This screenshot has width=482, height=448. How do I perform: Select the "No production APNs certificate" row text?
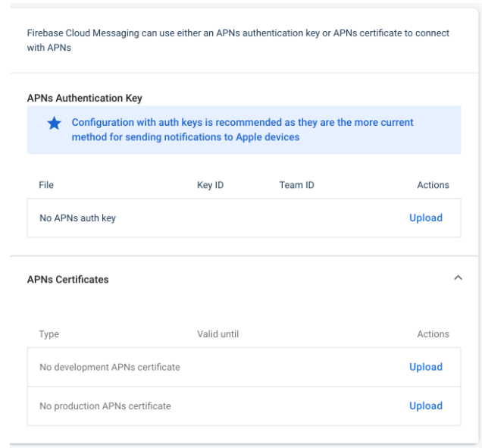pyautogui.click(x=105, y=406)
